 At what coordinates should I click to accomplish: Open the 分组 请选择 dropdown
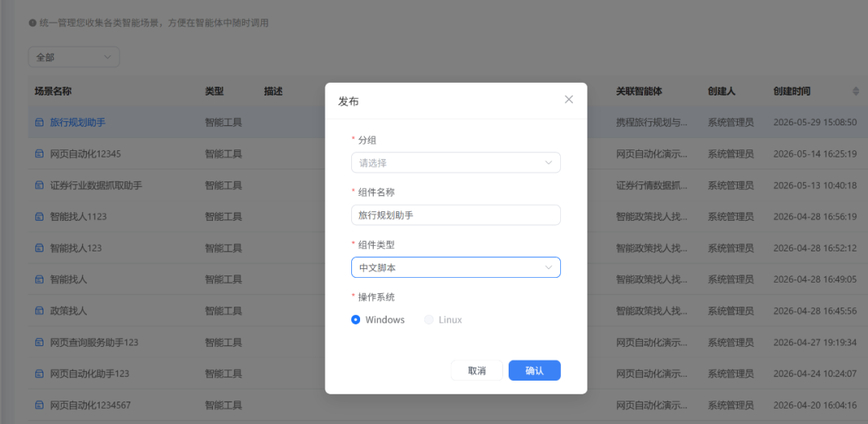pos(456,162)
